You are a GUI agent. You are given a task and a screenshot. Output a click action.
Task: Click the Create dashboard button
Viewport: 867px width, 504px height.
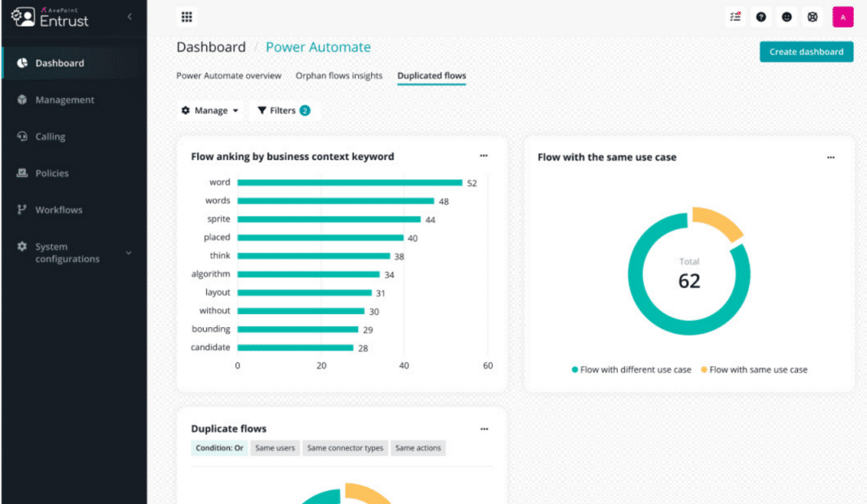(x=806, y=50)
